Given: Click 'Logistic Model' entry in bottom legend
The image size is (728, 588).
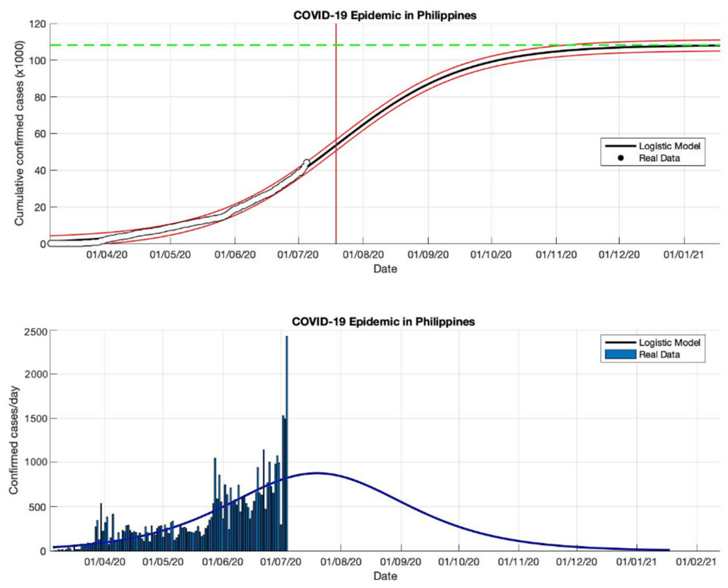Looking at the screenshot, I should click(669, 342).
